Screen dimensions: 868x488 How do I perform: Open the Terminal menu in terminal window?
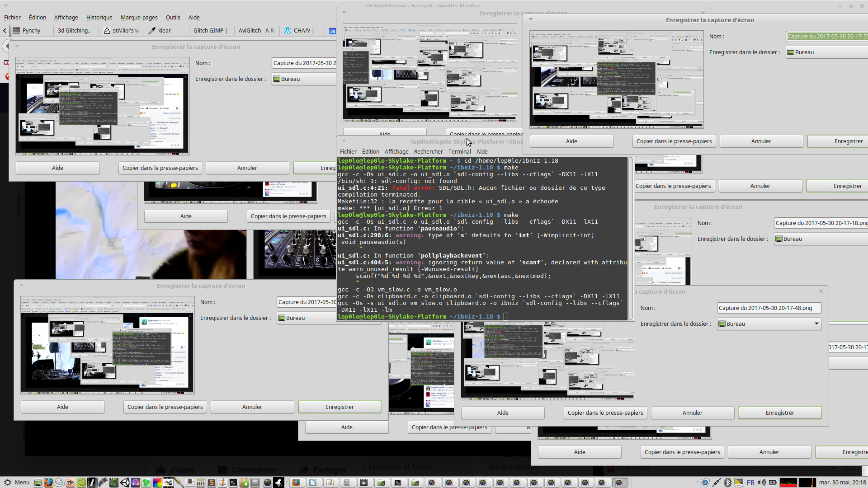[459, 151]
